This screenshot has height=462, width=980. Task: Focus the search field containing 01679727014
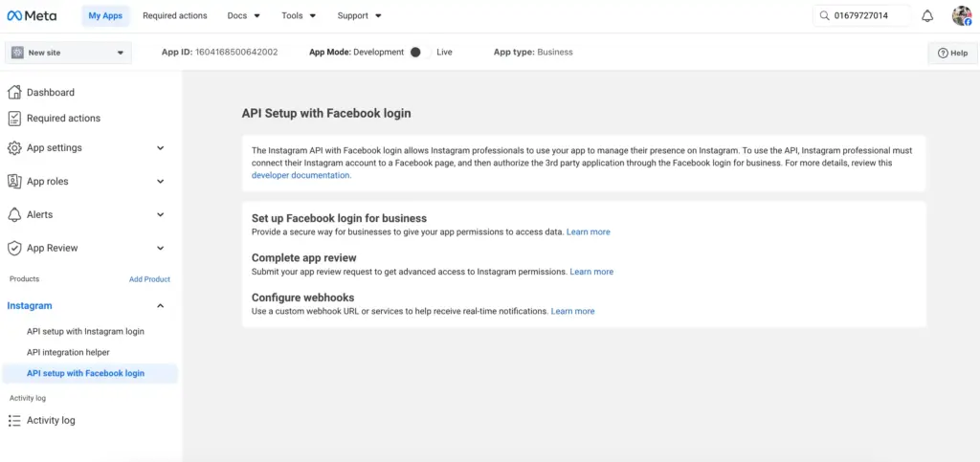point(862,15)
